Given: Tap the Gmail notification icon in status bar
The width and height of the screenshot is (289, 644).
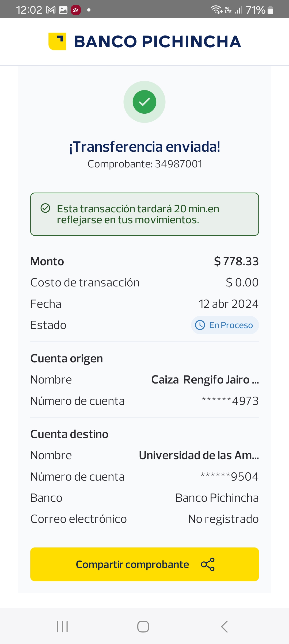Looking at the screenshot, I should pyautogui.click(x=51, y=10).
